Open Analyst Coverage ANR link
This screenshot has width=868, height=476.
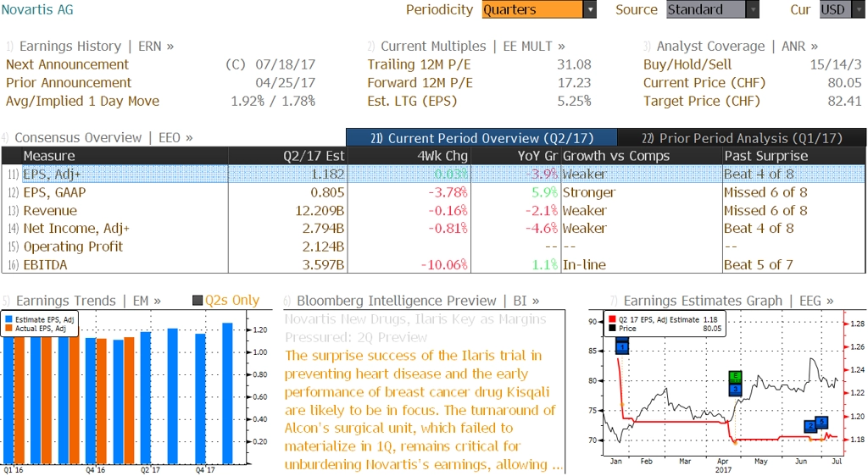click(737, 47)
